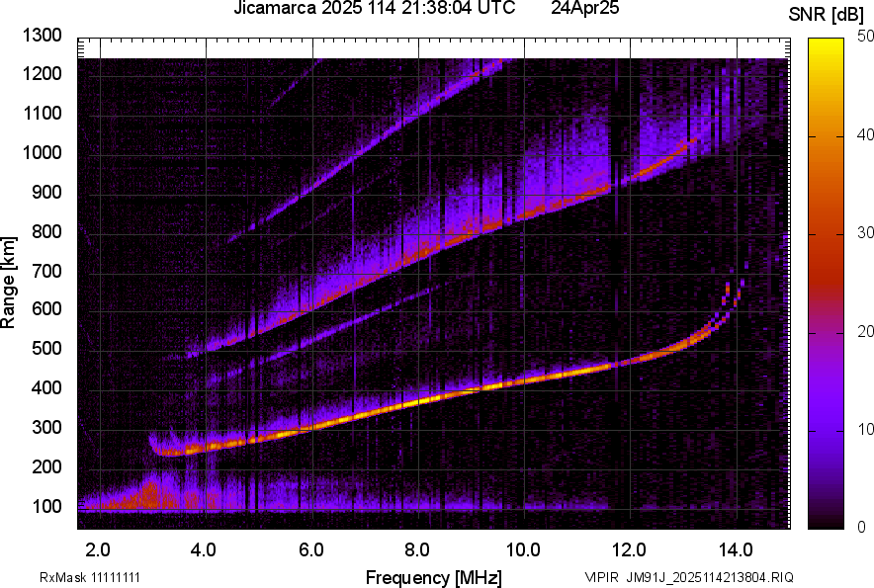Click the range axis value '300'
This screenshot has width=874, height=588.
pos(46,428)
